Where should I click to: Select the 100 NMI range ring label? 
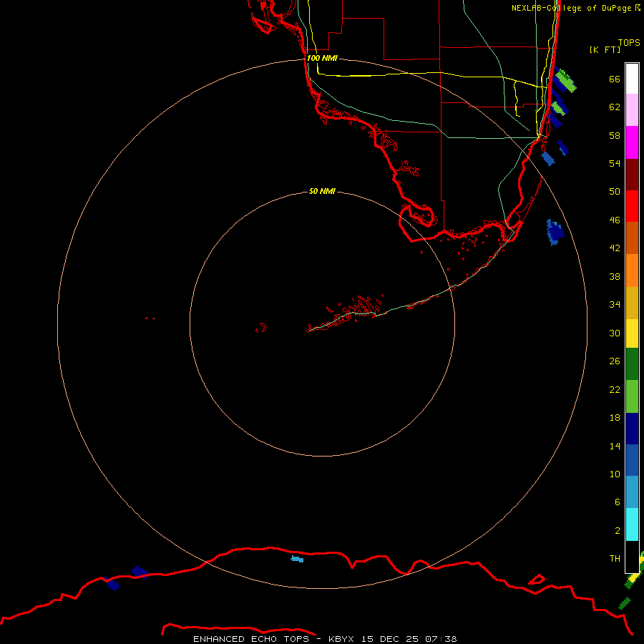pos(322,59)
